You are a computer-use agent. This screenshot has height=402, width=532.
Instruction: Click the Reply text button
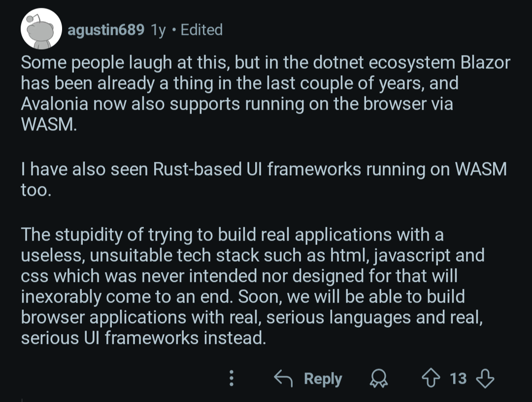click(323, 378)
